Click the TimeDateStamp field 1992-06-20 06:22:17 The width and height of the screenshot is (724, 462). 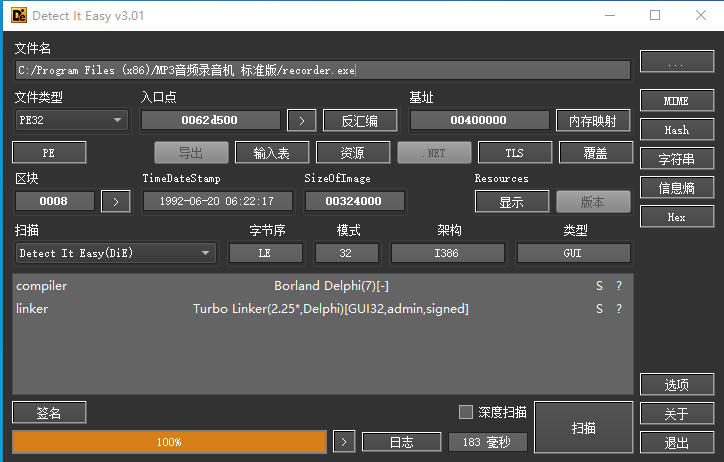coord(217,201)
